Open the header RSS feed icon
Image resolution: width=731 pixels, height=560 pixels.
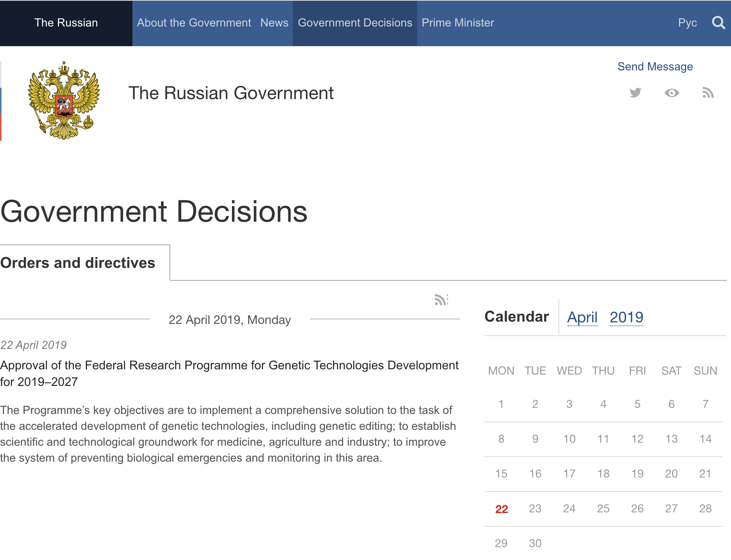[x=708, y=93]
